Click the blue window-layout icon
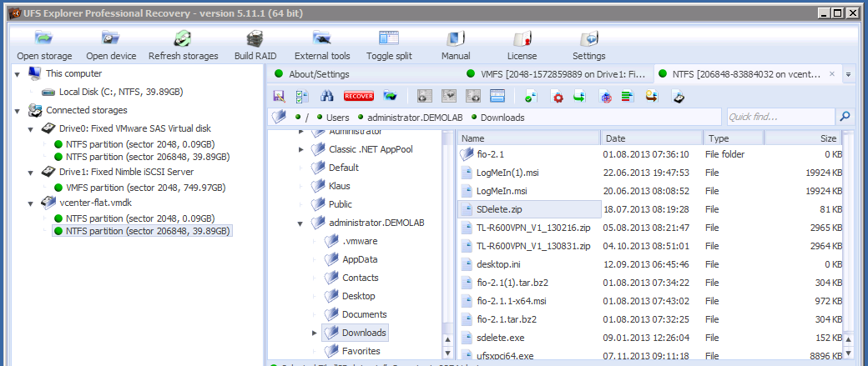 (497, 96)
